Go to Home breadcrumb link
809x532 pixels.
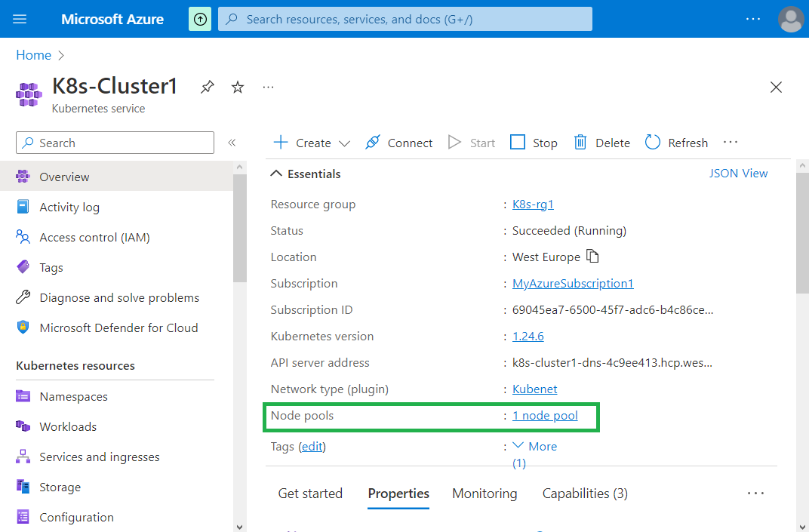[x=33, y=55]
